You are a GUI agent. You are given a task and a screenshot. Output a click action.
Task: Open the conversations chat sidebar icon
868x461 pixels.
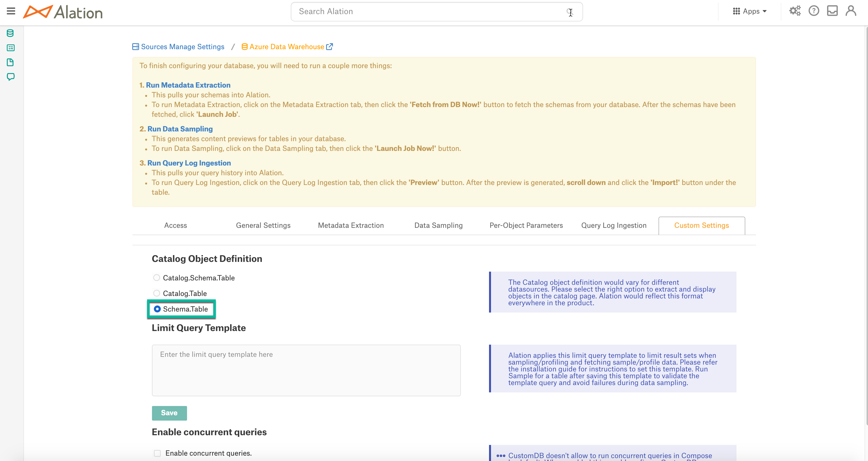(x=10, y=77)
